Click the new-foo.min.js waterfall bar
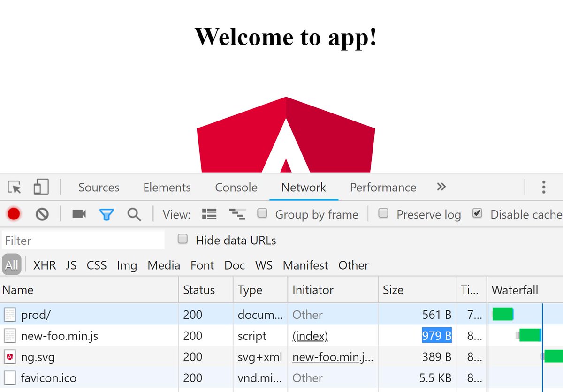The width and height of the screenshot is (563, 392). [530, 335]
